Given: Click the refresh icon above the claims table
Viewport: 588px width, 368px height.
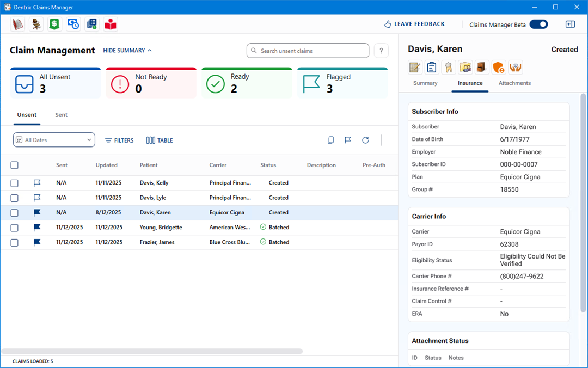Looking at the screenshot, I should click(x=365, y=140).
